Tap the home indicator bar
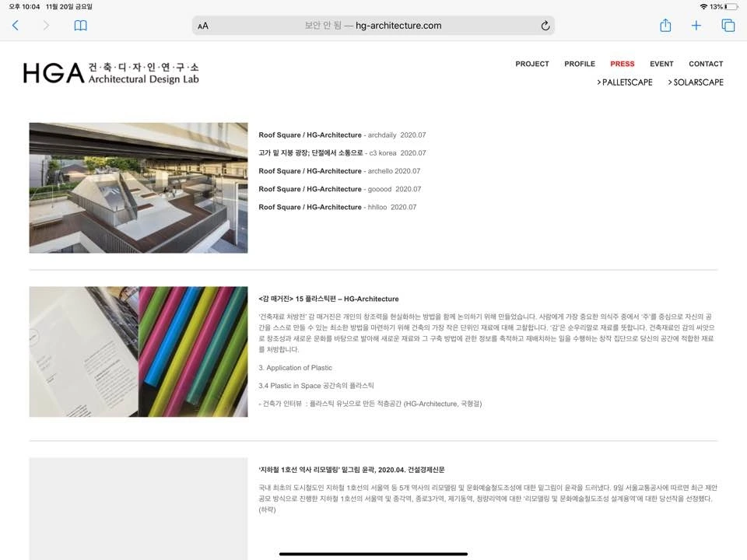747x560 pixels. click(373, 554)
